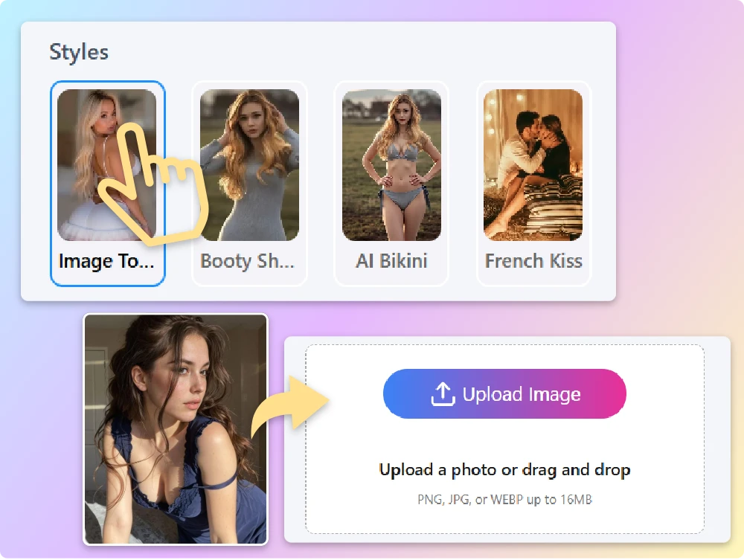
Task: Select the French Kiss style card
Action: (533, 164)
